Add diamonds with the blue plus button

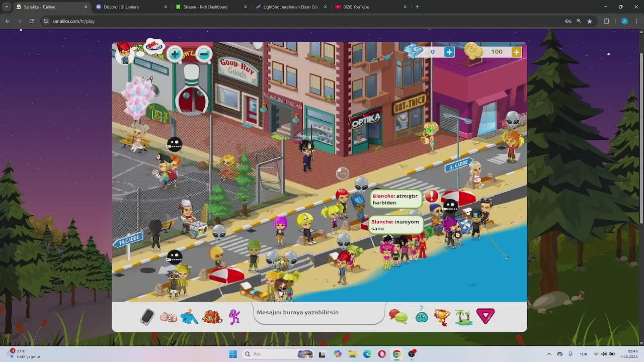coord(449,52)
